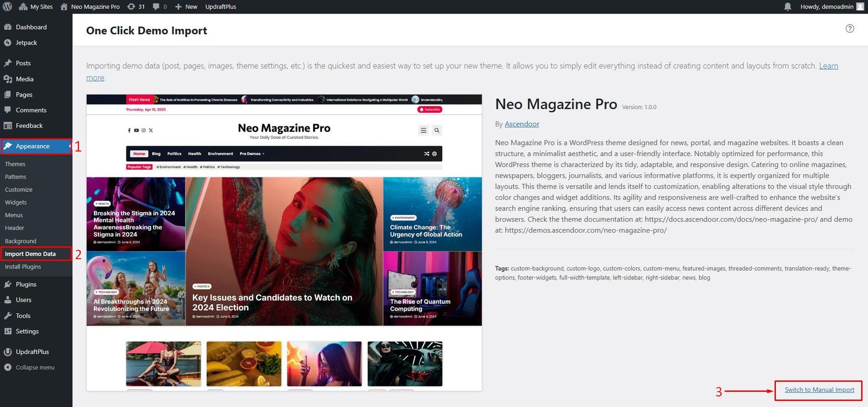
Task: Click the Politics link in demo preview nav
Action: click(x=174, y=154)
